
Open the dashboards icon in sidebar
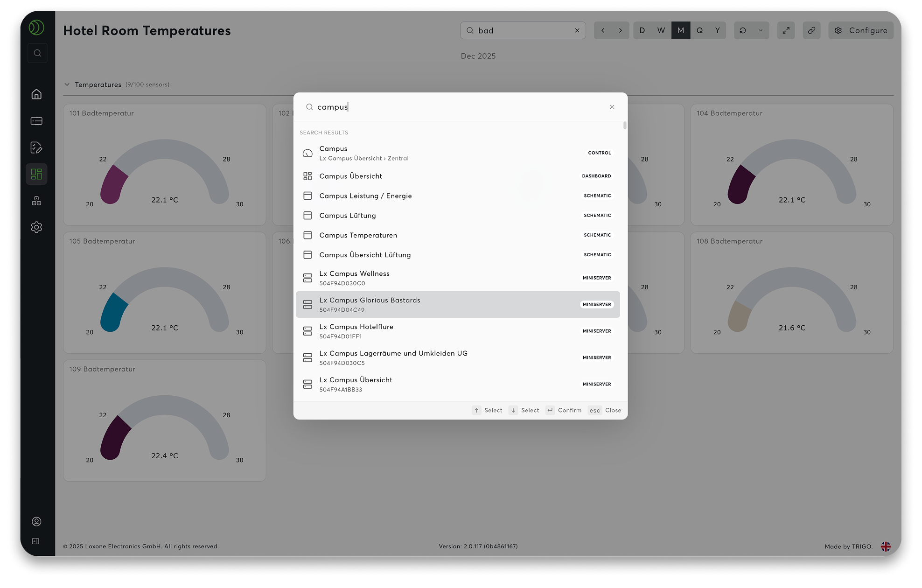(36, 174)
